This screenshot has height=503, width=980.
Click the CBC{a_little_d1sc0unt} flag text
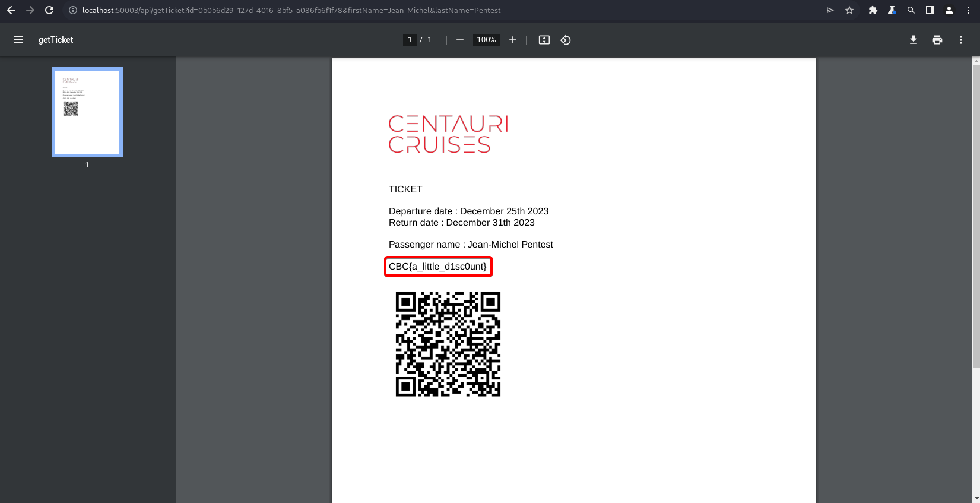(x=438, y=267)
